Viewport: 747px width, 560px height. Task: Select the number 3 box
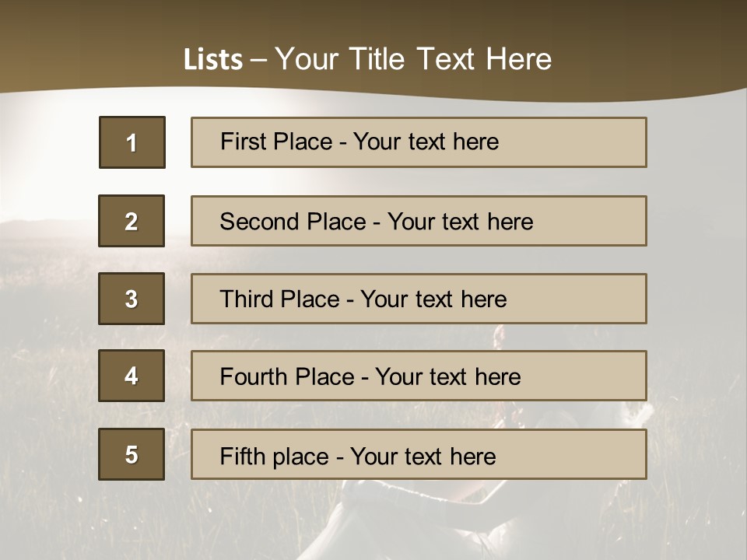pos(132,299)
